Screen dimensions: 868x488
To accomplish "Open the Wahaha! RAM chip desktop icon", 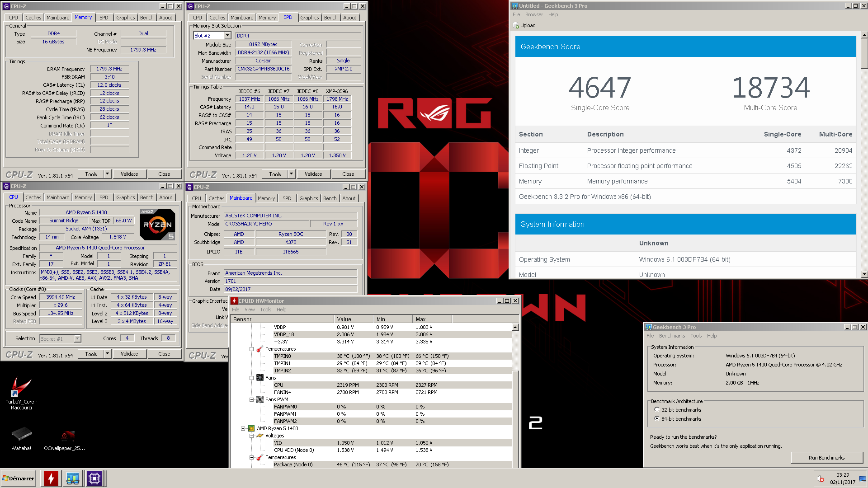I will tap(21, 438).
